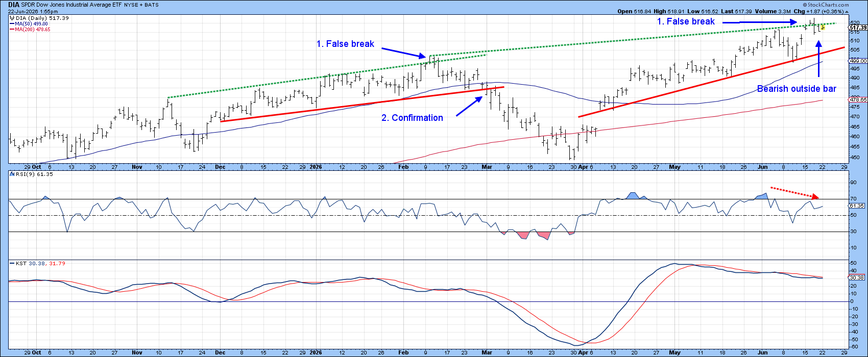Click the 40 label on the KST axis
Image resolution: width=868 pixels, height=357 pixels.
click(x=853, y=271)
